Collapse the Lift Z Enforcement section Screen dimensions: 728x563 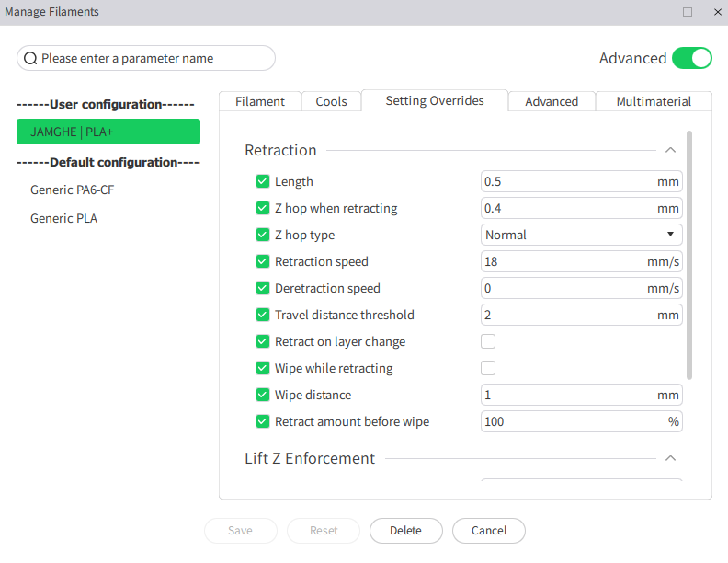click(670, 458)
